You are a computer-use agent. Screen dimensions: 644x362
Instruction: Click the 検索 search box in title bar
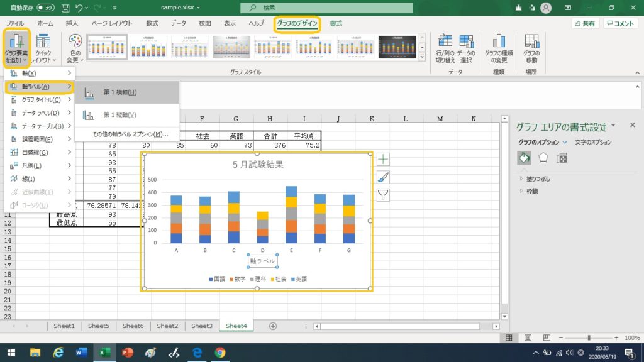327,8
